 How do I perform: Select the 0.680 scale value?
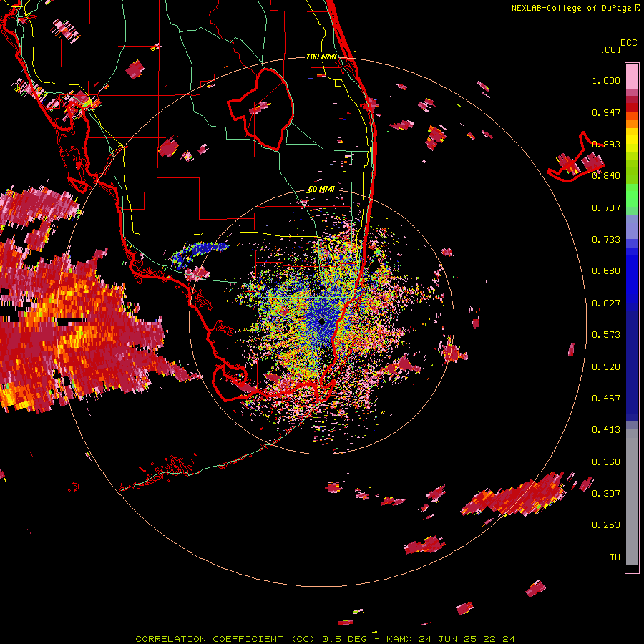pyautogui.click(x=606, y=271)
